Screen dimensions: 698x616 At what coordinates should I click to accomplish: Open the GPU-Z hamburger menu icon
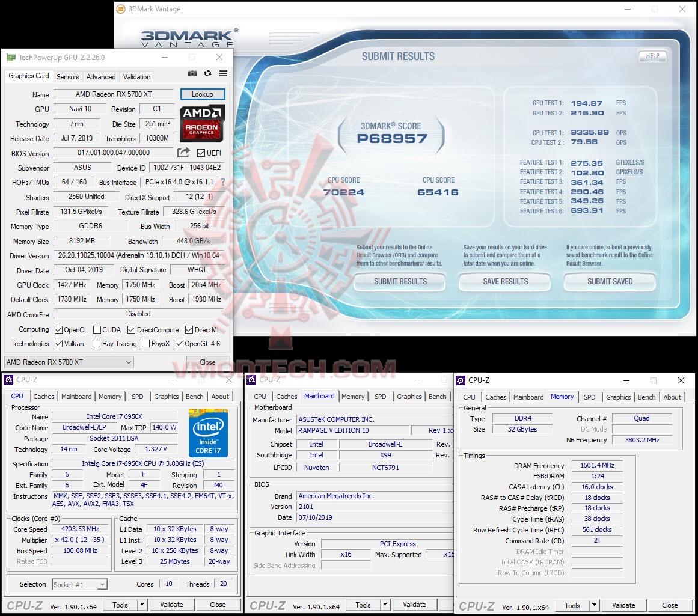[x=224, y=73]
